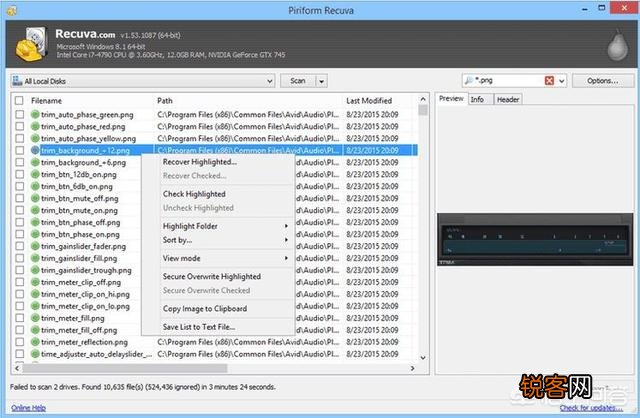Toggle the select-all checkbox in the header
This screenshot has height=418, width=640.
click(20, 101)
